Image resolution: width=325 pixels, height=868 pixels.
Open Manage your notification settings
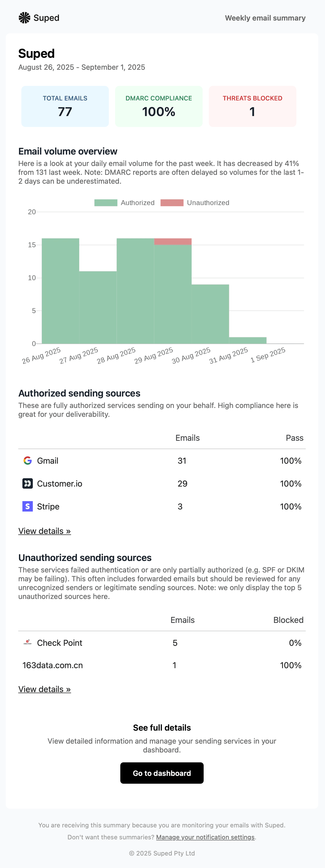205,837
